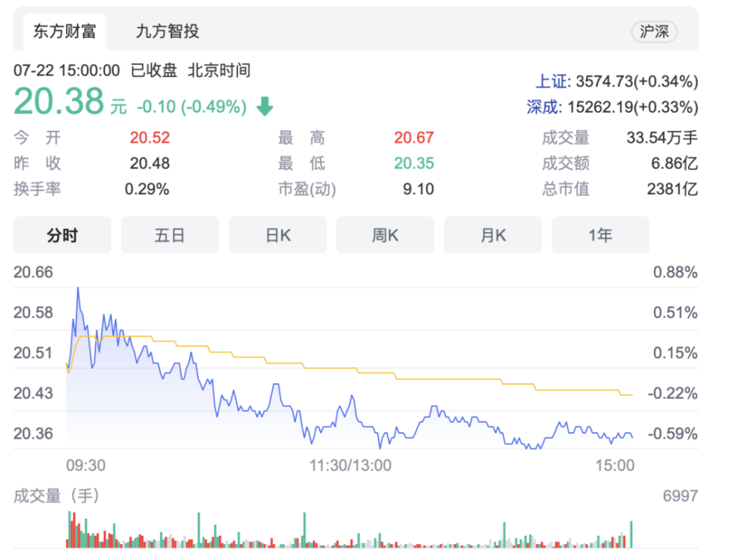The width and height of the screenshot is (756, 554).
Task: Click the 换手率 0.29% value
Action: 147,189
